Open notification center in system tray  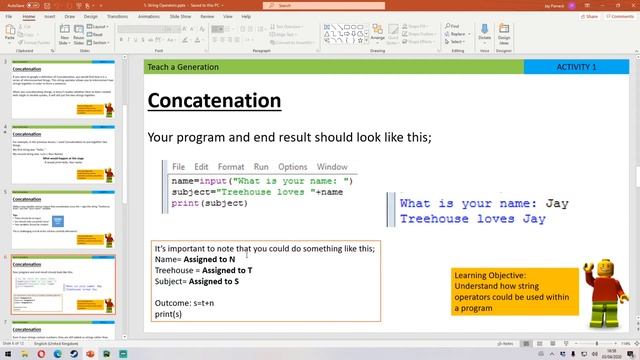(631, 354)
